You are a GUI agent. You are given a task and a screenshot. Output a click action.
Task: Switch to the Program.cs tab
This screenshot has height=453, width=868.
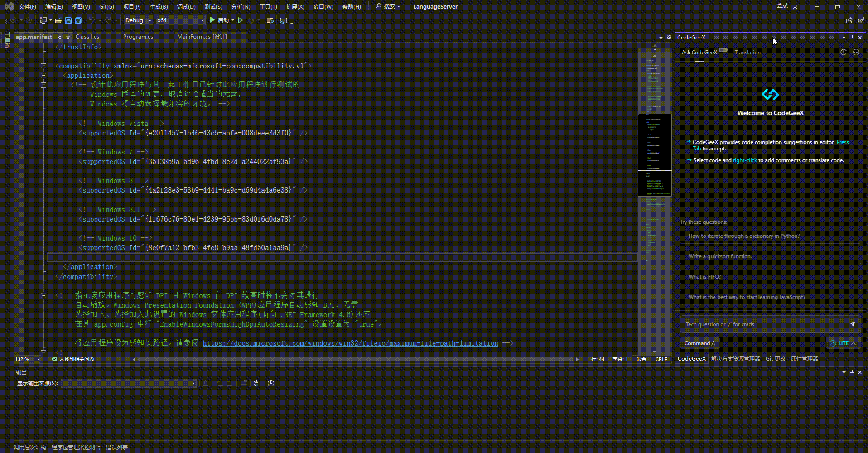(138, 37)
